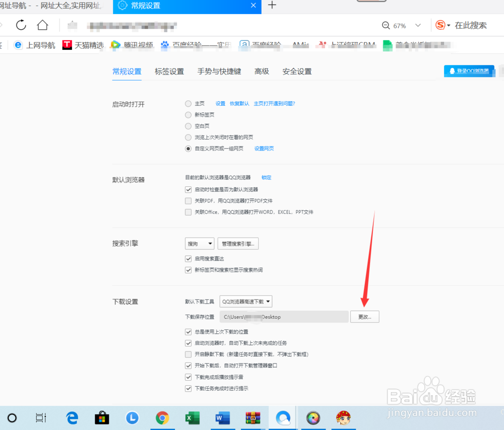
Task: Click the 登录QQ浏览器 login button
Action: (469, 71)
